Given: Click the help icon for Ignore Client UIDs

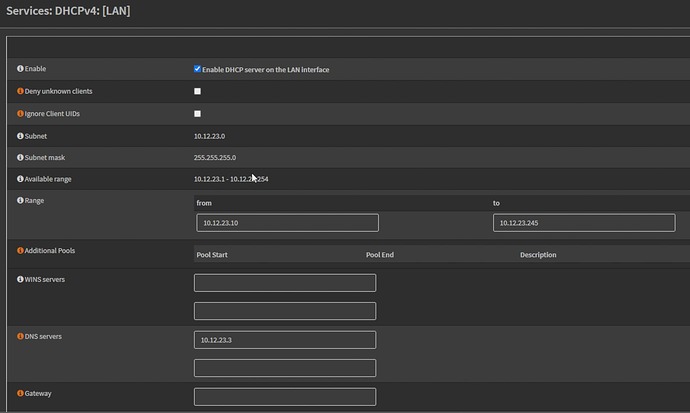Looking at the screenshot, I should (x=21, y=114).
